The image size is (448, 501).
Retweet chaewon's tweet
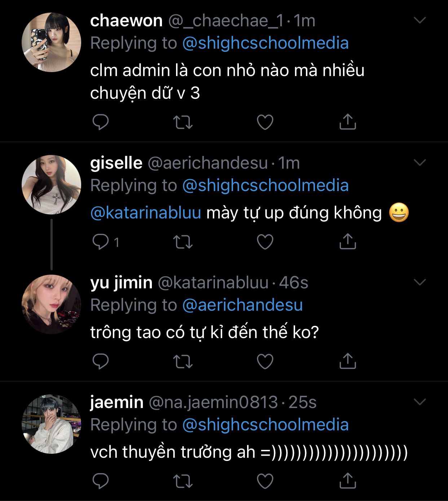(183, 122)
